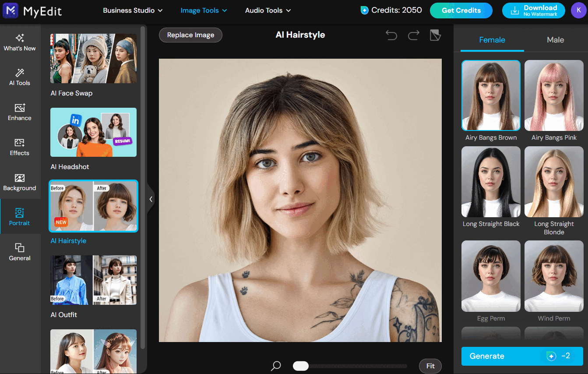Click the Get Credits button

461,11
